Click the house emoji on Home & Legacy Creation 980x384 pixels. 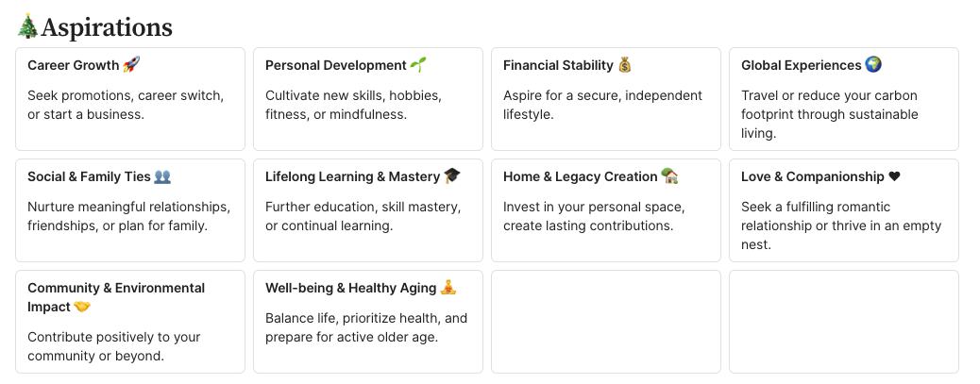click(669, 176)
